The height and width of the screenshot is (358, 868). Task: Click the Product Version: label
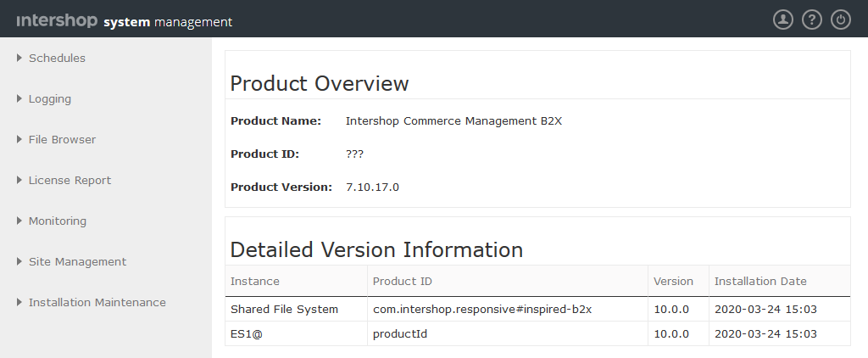coord(281,187)
